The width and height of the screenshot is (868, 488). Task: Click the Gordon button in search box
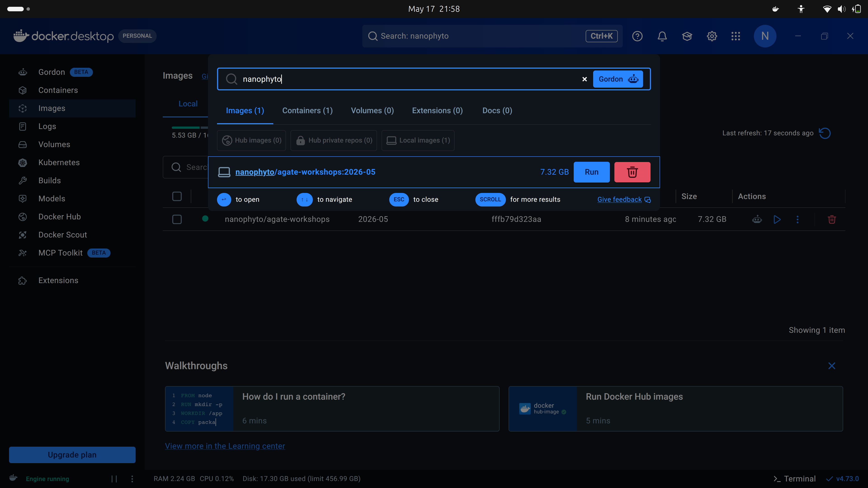point(618,79)
